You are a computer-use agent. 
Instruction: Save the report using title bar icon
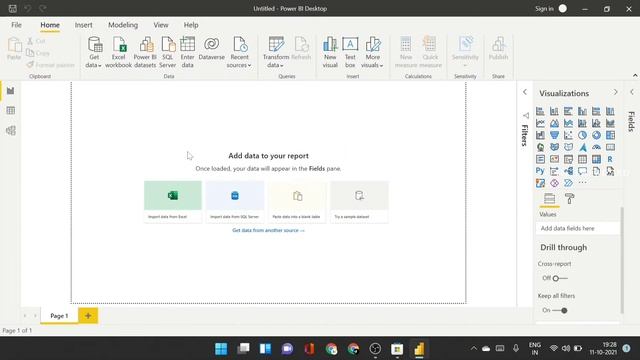[13, 8]
